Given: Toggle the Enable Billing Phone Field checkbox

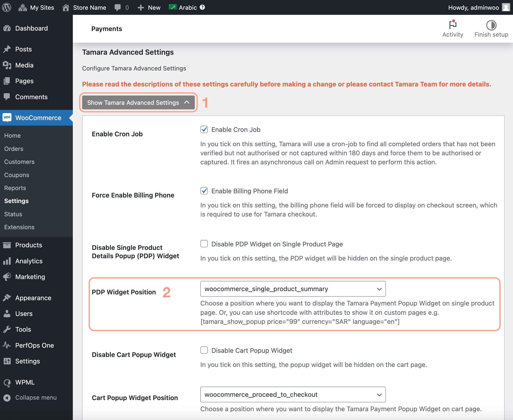Looking at the screenshot, I should [x=204, y=191].
